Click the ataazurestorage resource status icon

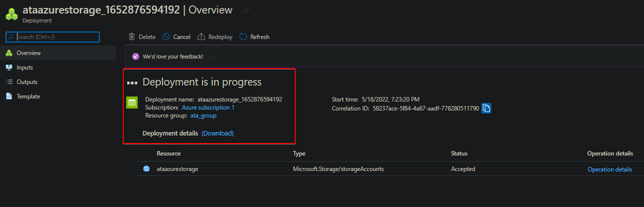pos(146,169)
